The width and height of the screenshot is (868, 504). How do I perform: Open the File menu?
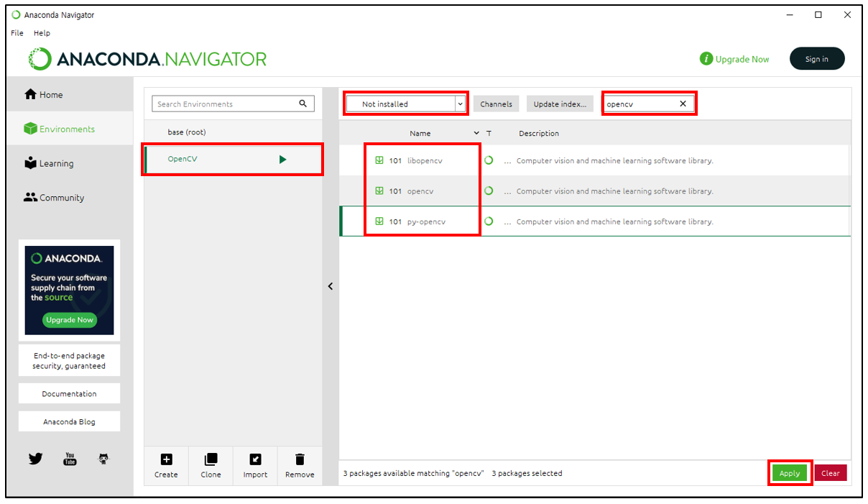coord(17,33)
